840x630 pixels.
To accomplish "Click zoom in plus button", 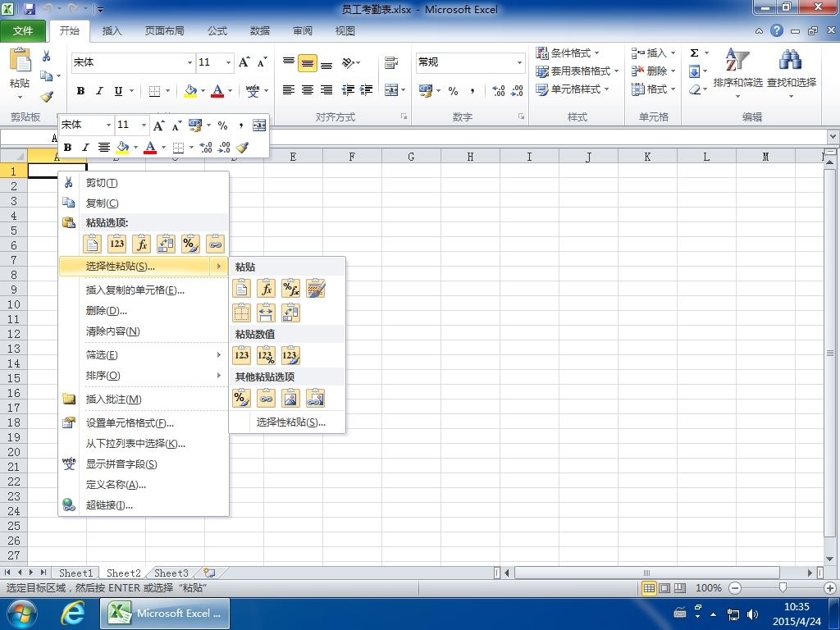I will [x=830, y=588].
